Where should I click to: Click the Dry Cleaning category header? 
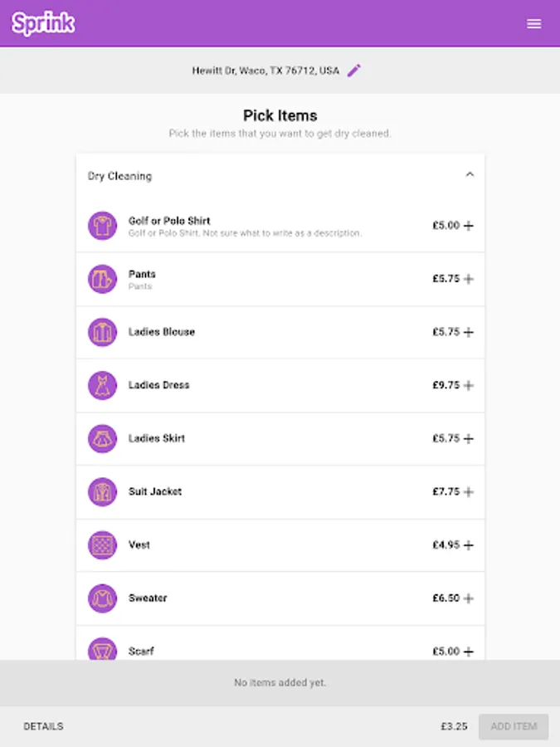click(120, 176)
